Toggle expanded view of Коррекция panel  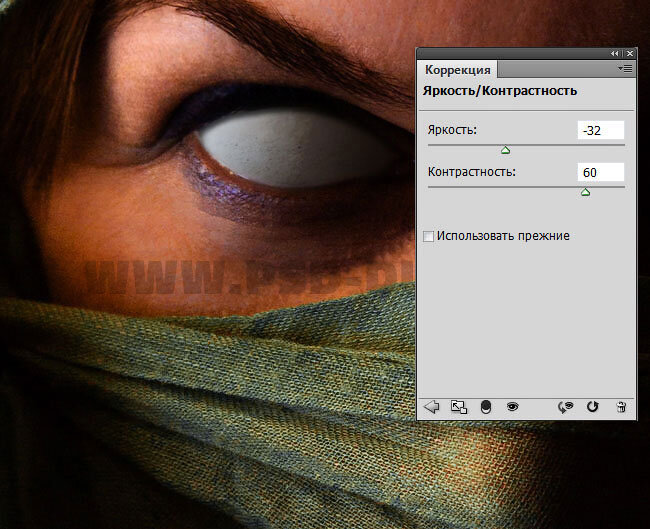pyautogui.click(x=458, y=407)
